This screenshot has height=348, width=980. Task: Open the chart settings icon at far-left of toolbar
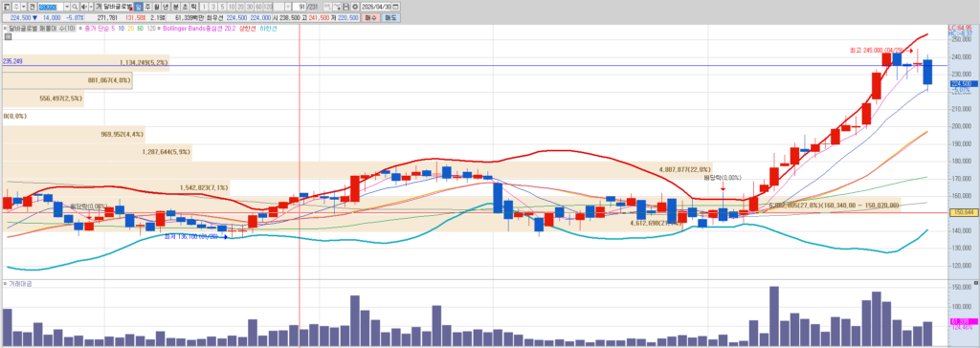[x=7, y=7]
